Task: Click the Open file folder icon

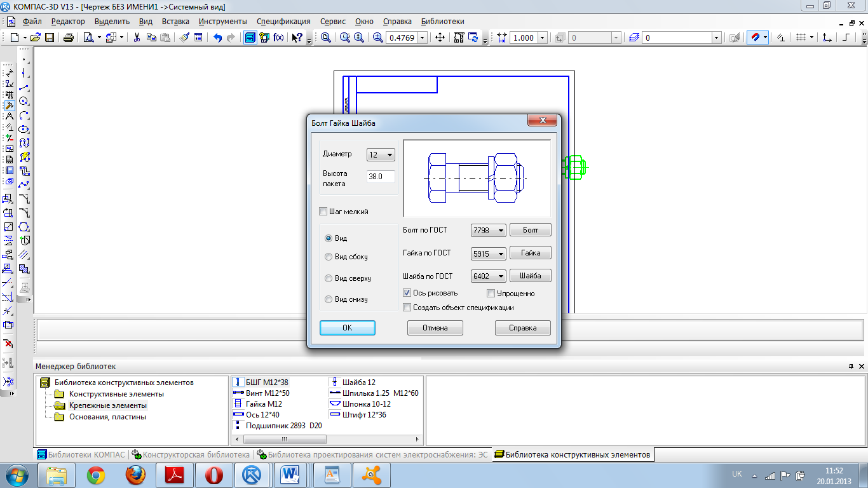Action: click(36, 37)
